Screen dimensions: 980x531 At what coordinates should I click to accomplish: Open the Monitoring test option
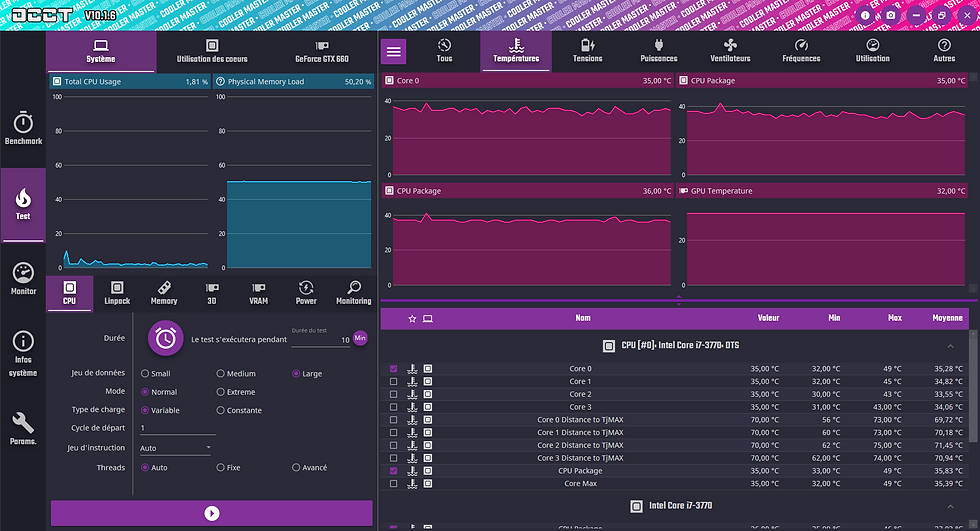pyautogui.click(x=354, y=293)
